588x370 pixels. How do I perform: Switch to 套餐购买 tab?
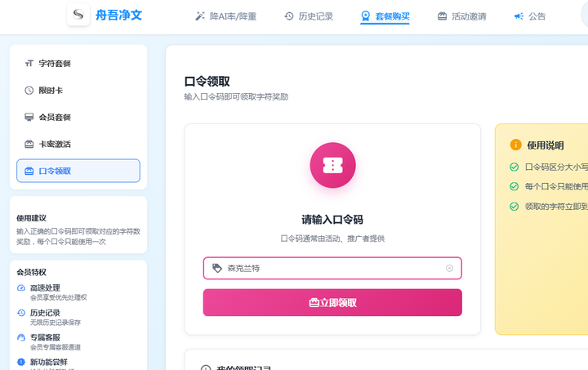[385, 16]
